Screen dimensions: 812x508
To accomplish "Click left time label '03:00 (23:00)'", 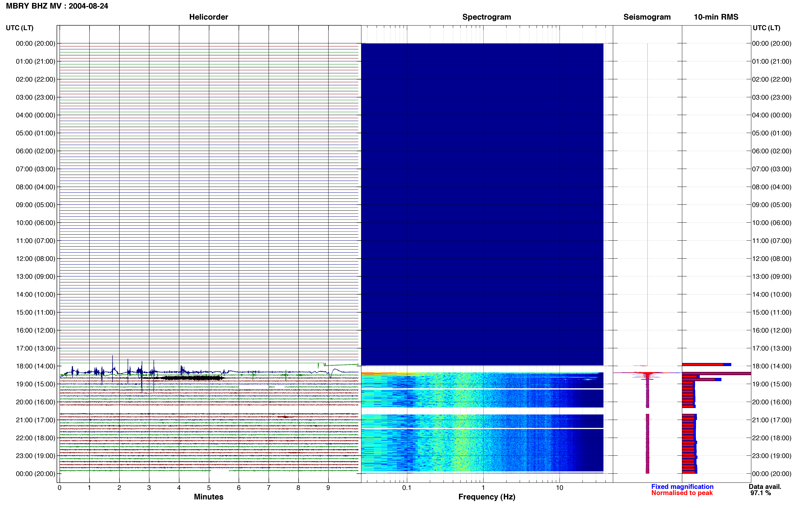I will tap(36, 97).
